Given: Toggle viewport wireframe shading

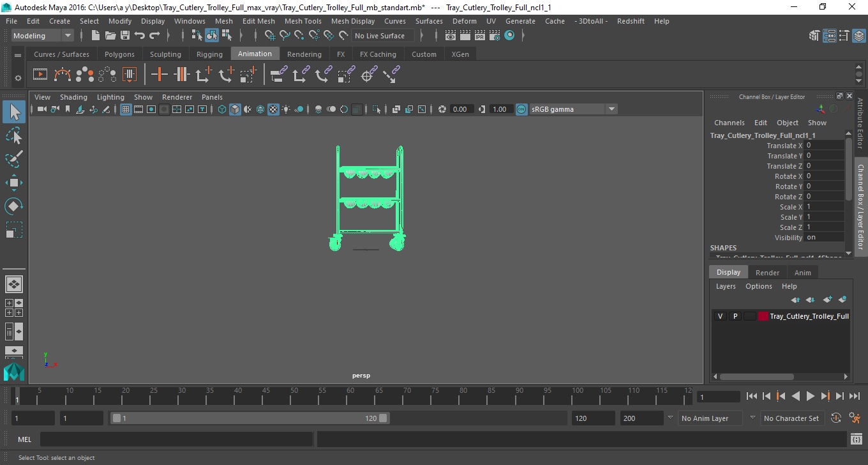Looking at the screenshot, I should click(x=221, y=109).
